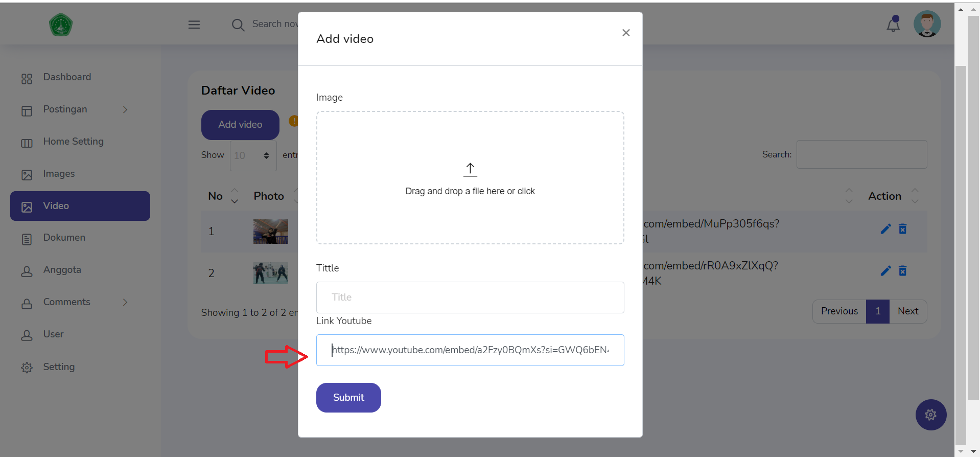Click the search magnifier icon

point(238,25)
